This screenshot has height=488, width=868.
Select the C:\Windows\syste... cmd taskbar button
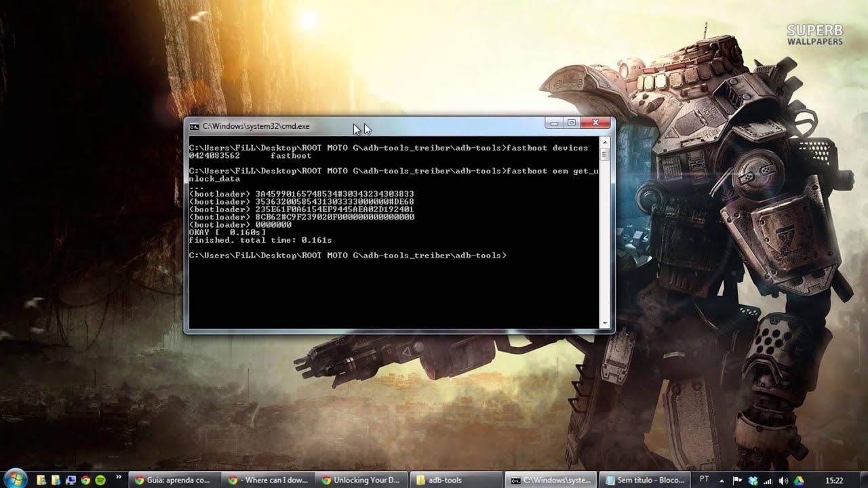(x=550, y=480)
